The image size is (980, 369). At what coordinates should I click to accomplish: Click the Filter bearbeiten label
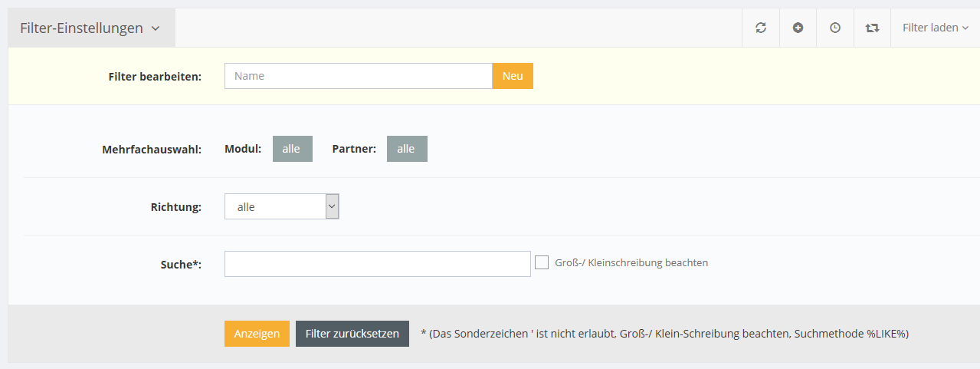155,77
